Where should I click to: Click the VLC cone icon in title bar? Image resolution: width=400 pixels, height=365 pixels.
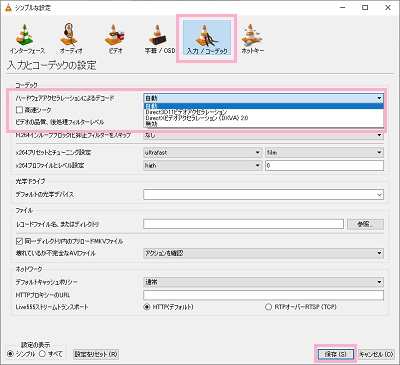[8, 7]
